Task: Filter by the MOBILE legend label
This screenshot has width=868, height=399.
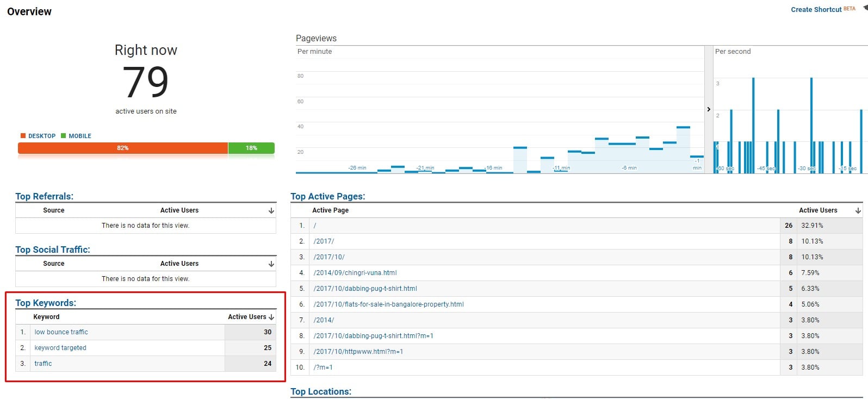Action: pyautogui.click(x=79, y=136)
